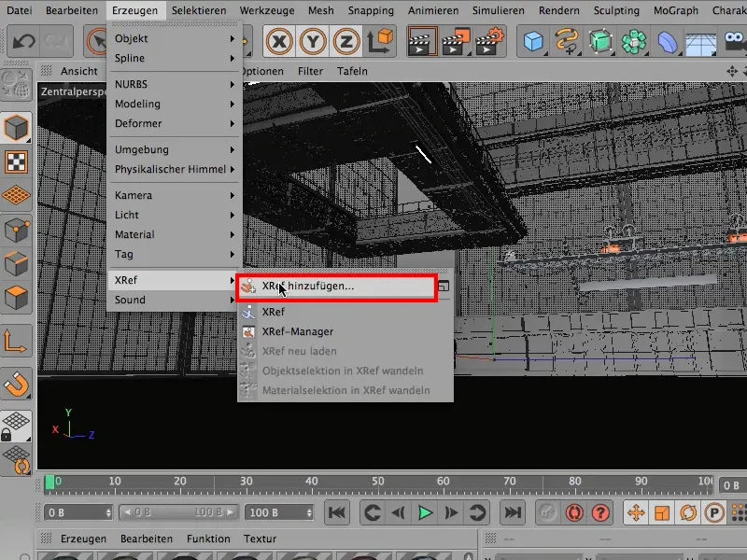Add floor environment object icon
This screenshot has height=560, width=747.
700,43
